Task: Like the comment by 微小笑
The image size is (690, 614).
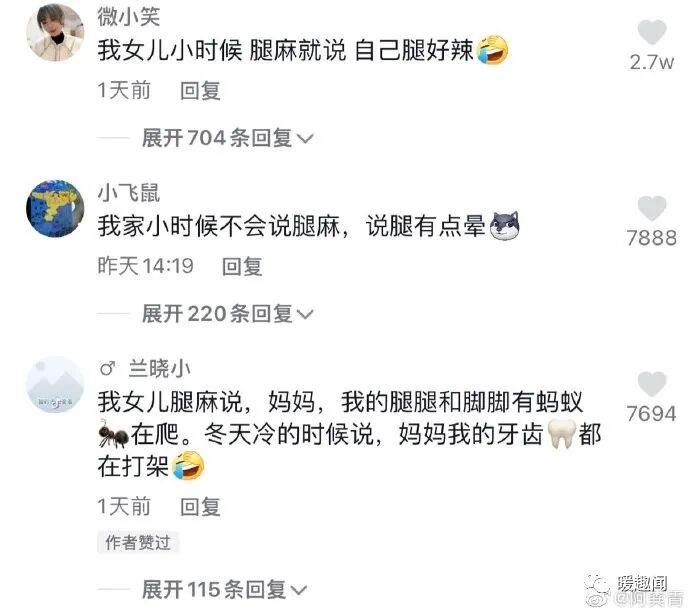Action: click(652, 32)
